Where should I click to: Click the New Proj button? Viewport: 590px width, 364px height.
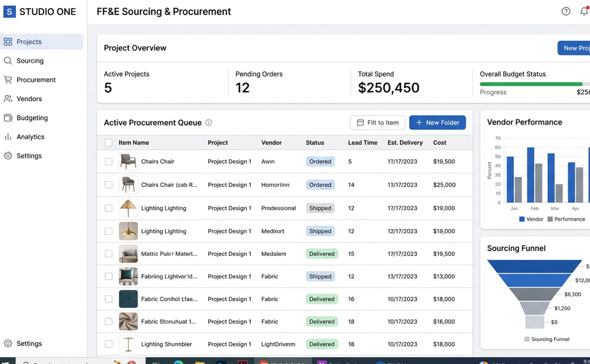(x=574, y=48)
